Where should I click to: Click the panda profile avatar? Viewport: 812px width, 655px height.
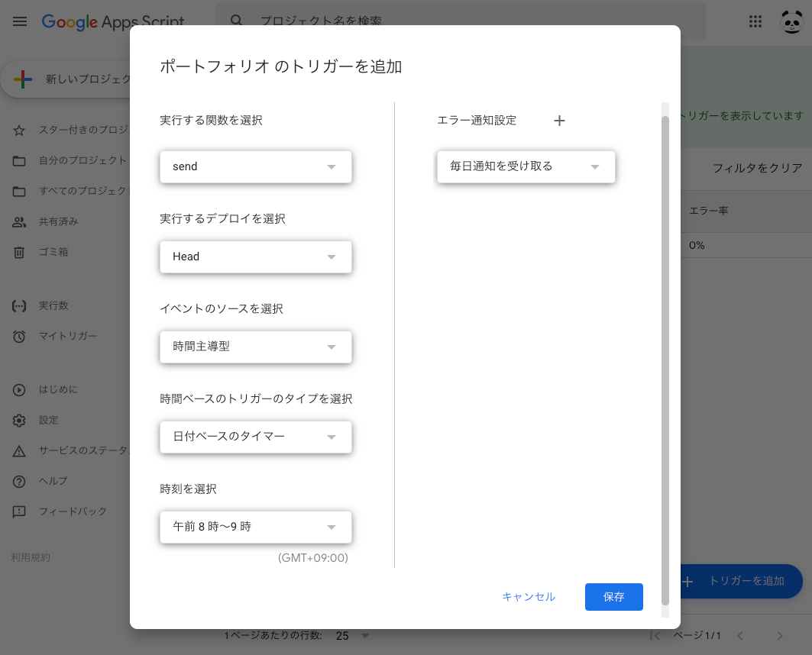[792, 21]
